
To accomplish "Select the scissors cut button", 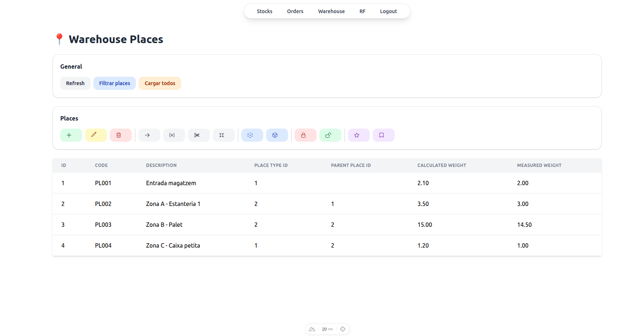I will [199, 135].
